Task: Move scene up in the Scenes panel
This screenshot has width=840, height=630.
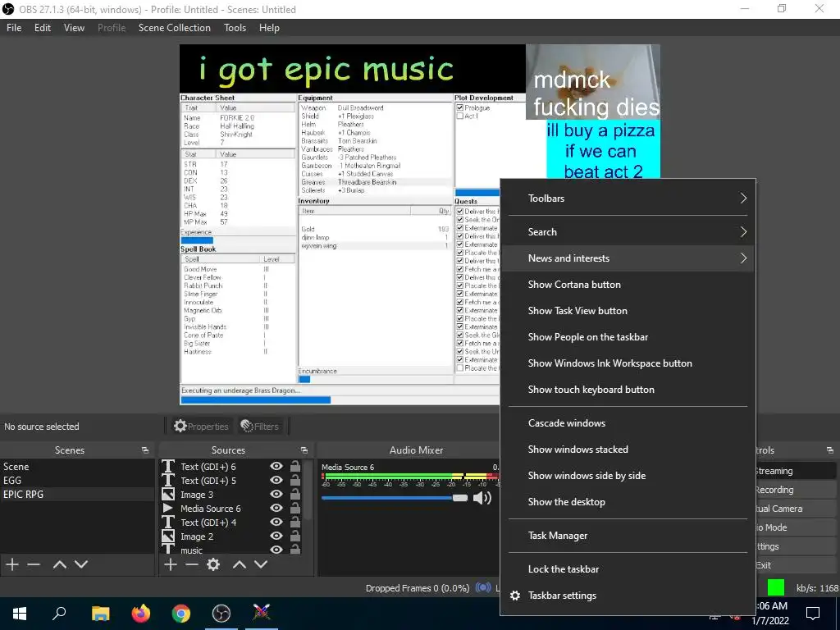Action: tap(60, 564)
